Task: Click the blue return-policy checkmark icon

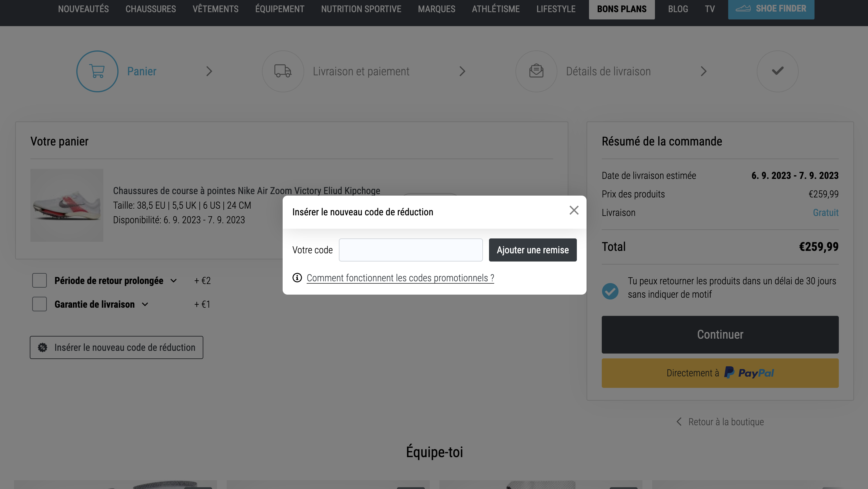Action: click(610, 291)
